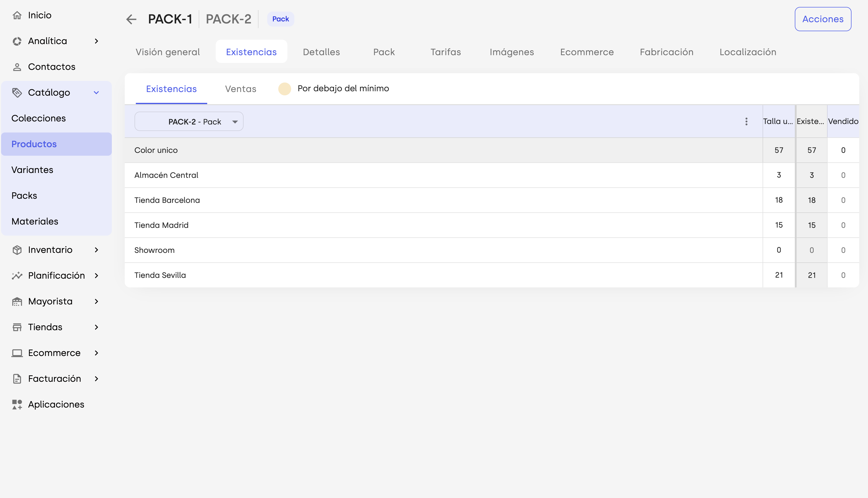This screenshot has height=498, width=868.
Task: Click the Facturación document icon
Action: (x=17, y=379)
